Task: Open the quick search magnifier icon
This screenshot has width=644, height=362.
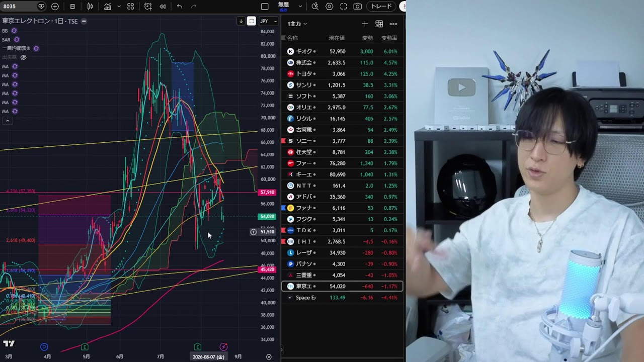Action: (x=315, y=7)
